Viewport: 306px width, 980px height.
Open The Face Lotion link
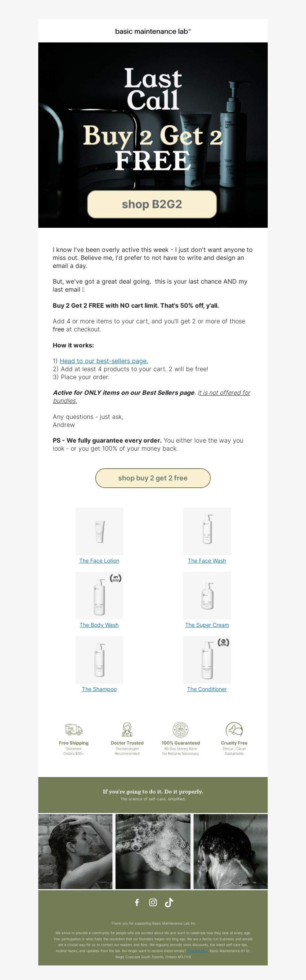click(99, 561)
